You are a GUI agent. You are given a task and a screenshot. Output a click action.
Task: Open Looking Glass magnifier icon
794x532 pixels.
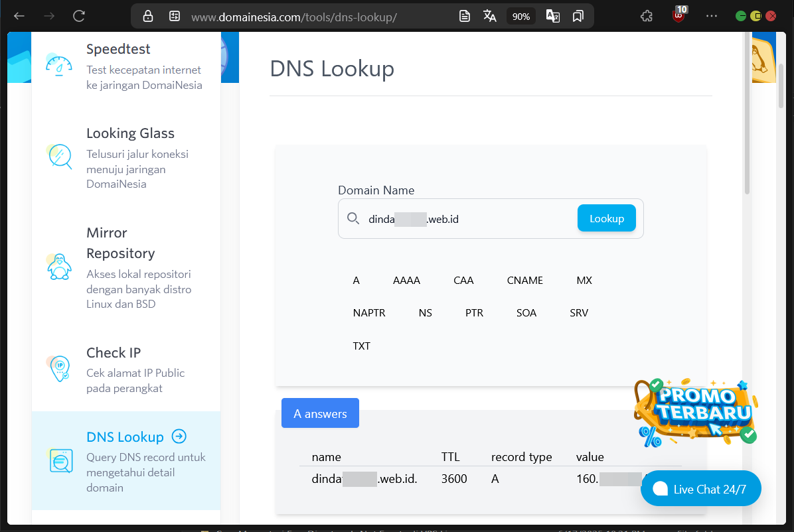[60, 157]
